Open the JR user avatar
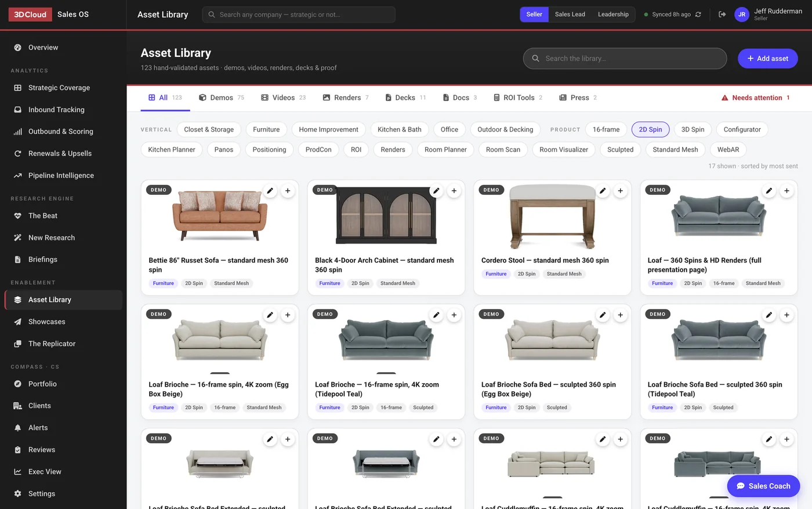Image resolution: width=812 pixels, height=509 pixels. [x=742, y=14]
